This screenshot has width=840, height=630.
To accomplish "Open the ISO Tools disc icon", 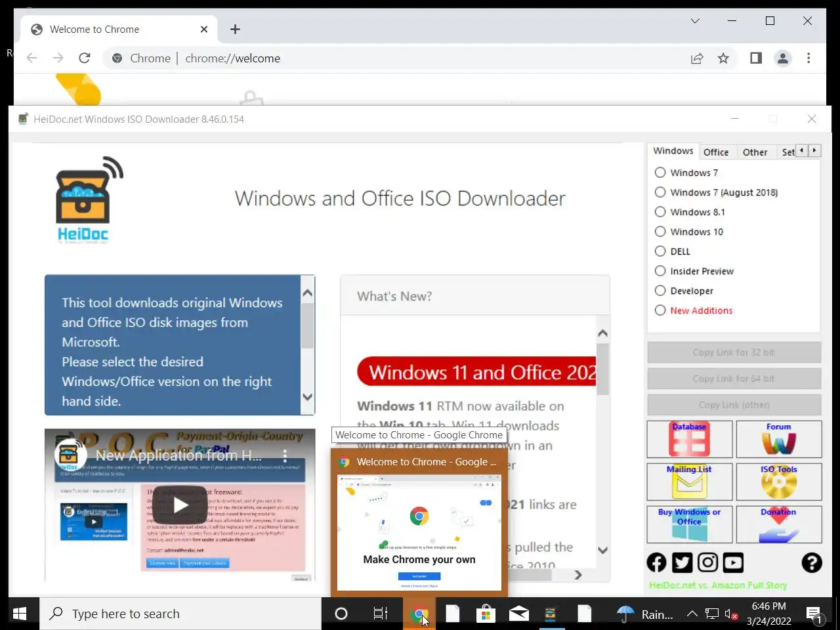I will (x=779, y=482).
